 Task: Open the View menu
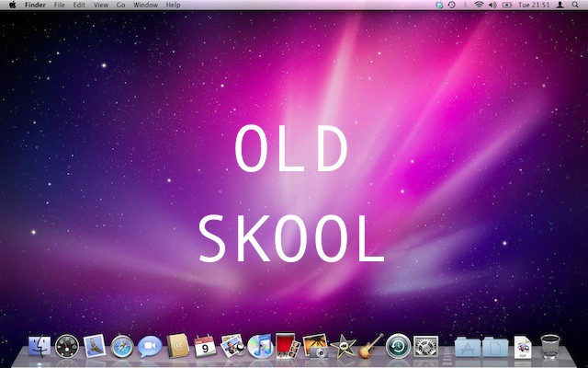[101, 6]
